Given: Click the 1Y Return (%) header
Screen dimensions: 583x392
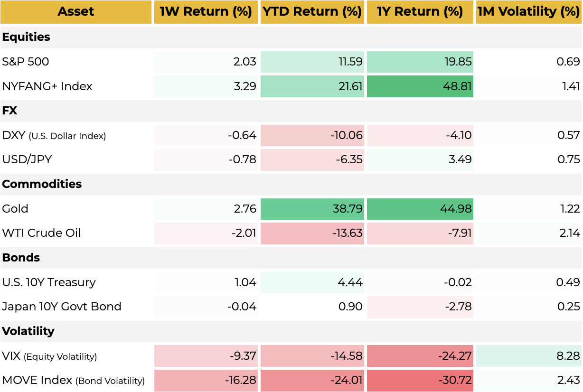Looking at the screenshot, I should pyautogui.click(x=420, y=12).
